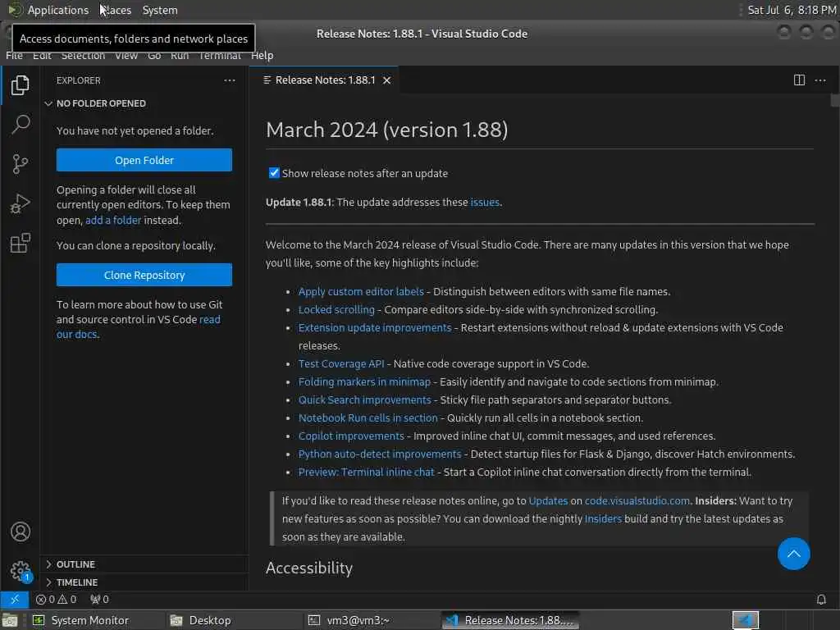Open the Manage gear icon
This screenshot has height=630, width=840.
(x=20, y=571)
